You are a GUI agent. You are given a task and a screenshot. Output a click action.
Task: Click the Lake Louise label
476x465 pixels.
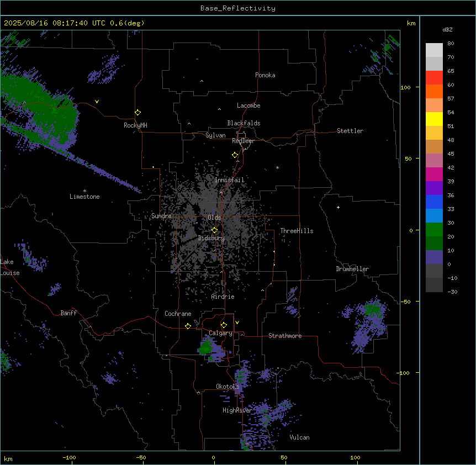[x=10, y=267]
